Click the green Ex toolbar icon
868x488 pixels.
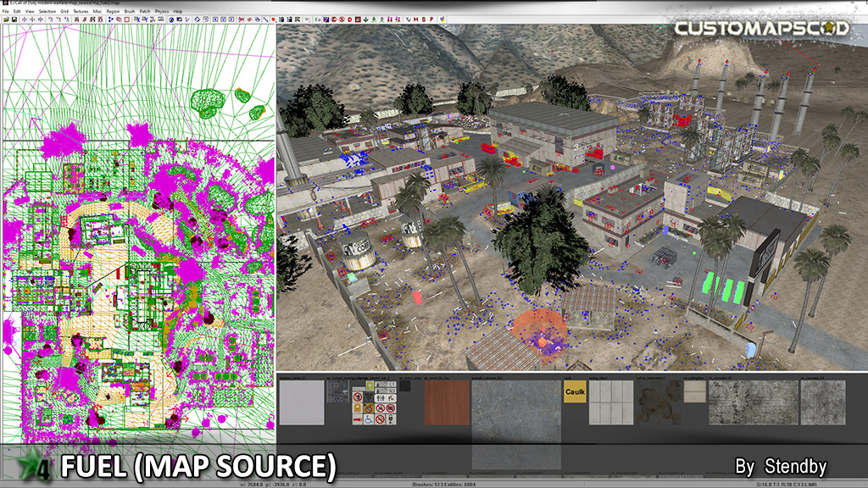[318, 20]
